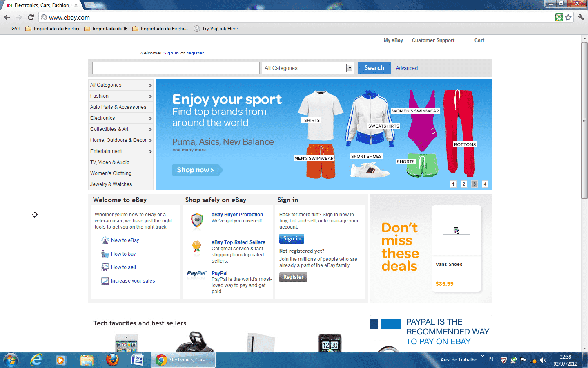This screenshot has height=368, width=588.
Task: Open the All Categories search dropdown
Action: [307, 68]
